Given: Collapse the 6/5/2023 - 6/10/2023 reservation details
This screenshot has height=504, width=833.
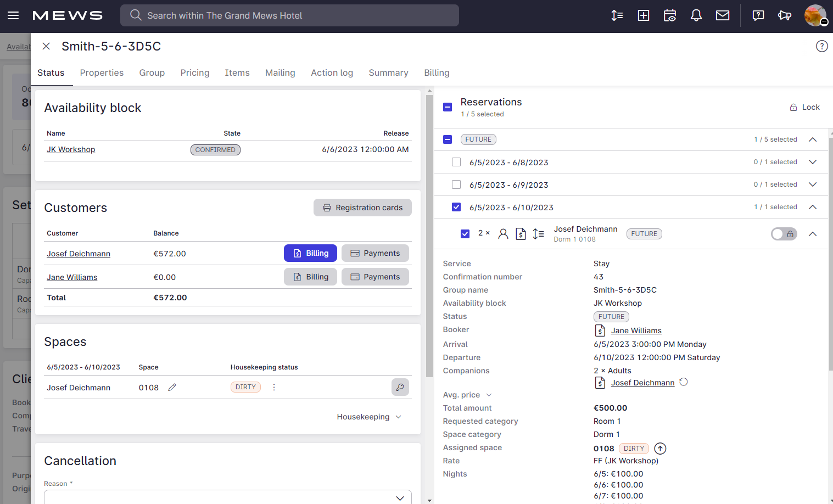Looking at the screenshot, I should (812, 207).
